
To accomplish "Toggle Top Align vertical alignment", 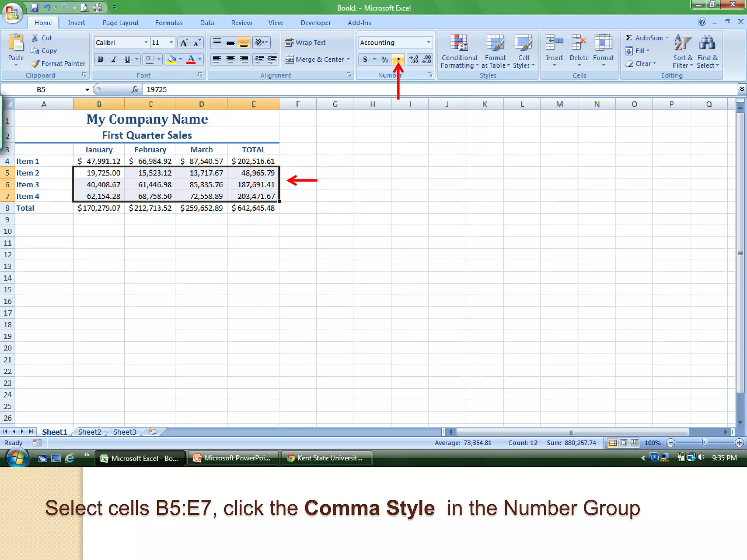I will (x=217, y=43).
